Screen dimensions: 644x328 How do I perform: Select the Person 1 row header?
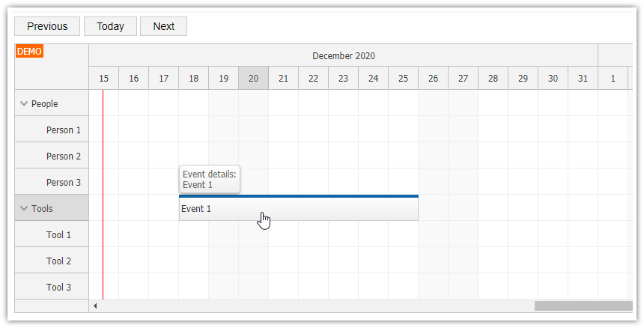pos(64,130)
